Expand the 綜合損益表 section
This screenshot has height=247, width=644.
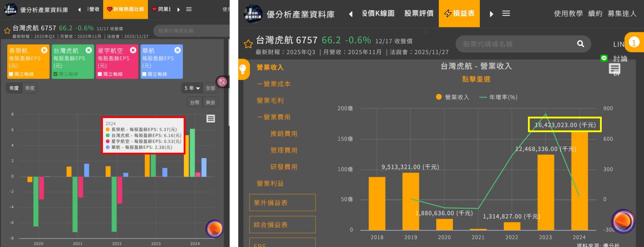(282, 225)
